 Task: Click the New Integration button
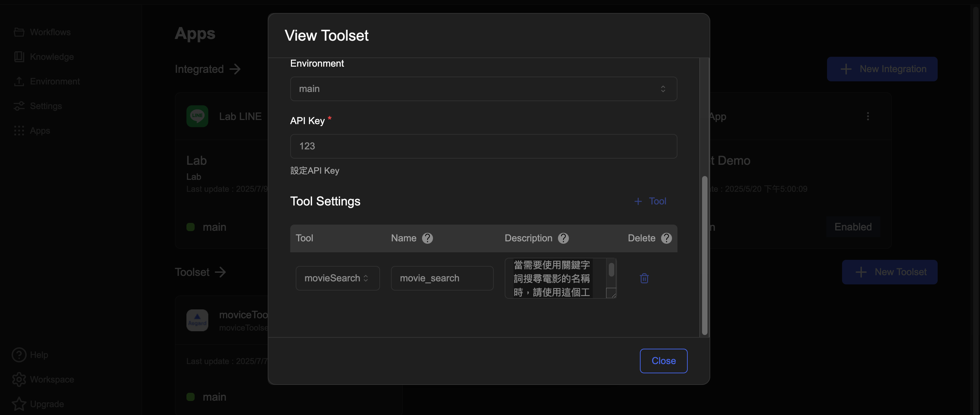(882, 69)
